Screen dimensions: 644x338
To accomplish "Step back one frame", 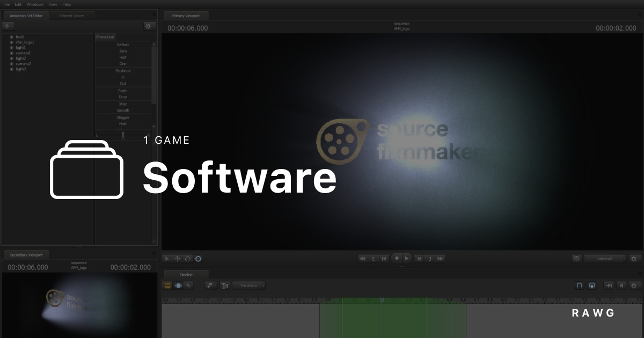I will click(384, 259).
